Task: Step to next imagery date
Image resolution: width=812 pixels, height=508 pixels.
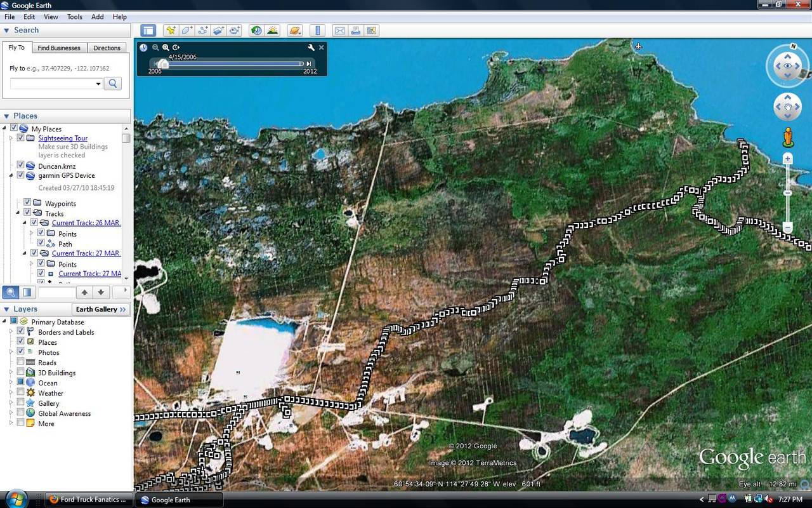Action: (x=309, y=63)
